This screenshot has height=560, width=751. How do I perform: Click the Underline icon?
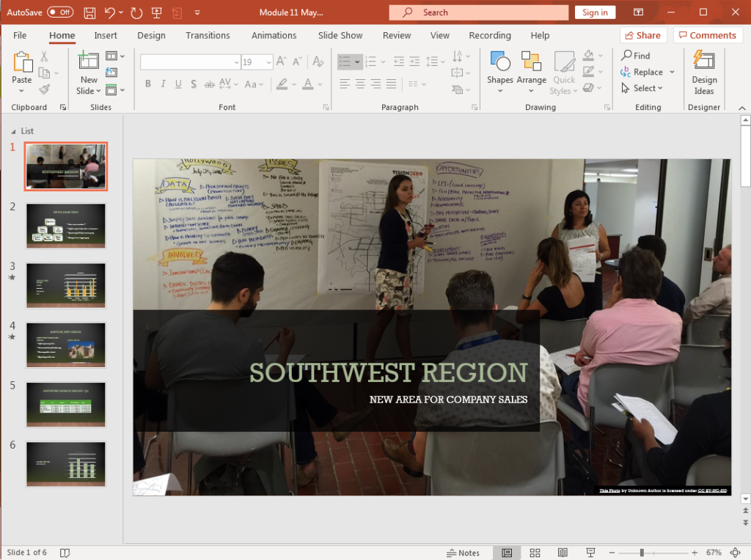click(x=177, y=84)
